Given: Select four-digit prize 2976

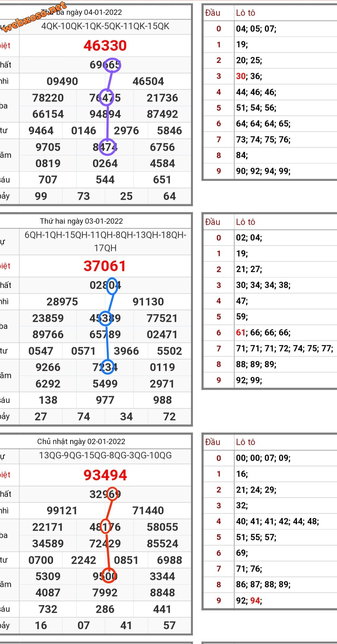Looking at the screenshot, I should [x=126, y=131].
